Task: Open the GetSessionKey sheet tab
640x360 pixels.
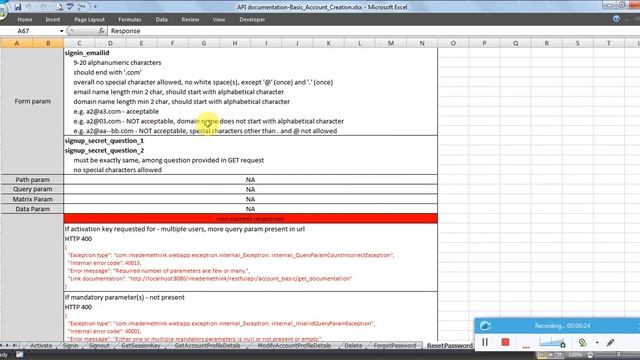Action: 141,346
